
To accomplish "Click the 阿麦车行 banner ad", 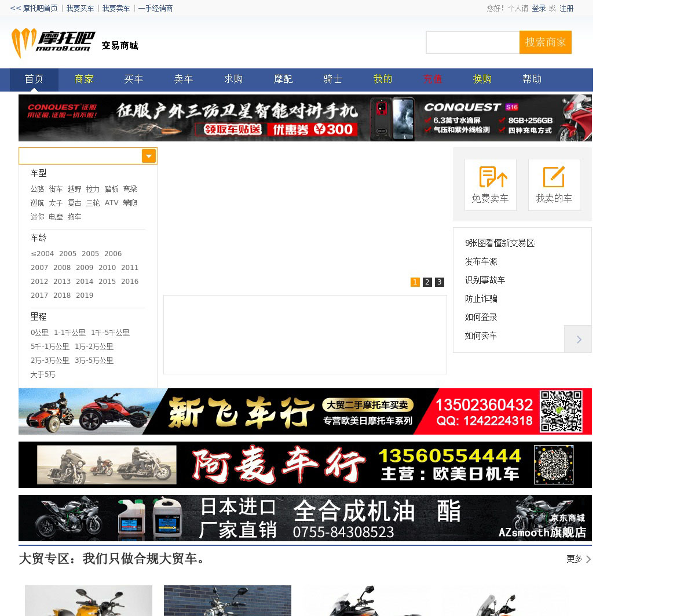I will [305, 465].
